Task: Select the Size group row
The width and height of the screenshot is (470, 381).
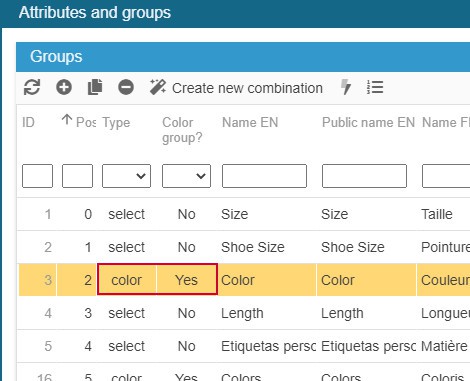Action: pos(244,214)
